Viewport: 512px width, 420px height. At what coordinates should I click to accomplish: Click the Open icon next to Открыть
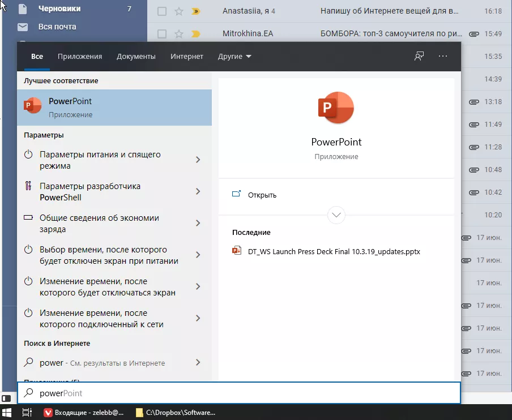tap(236, 194)
